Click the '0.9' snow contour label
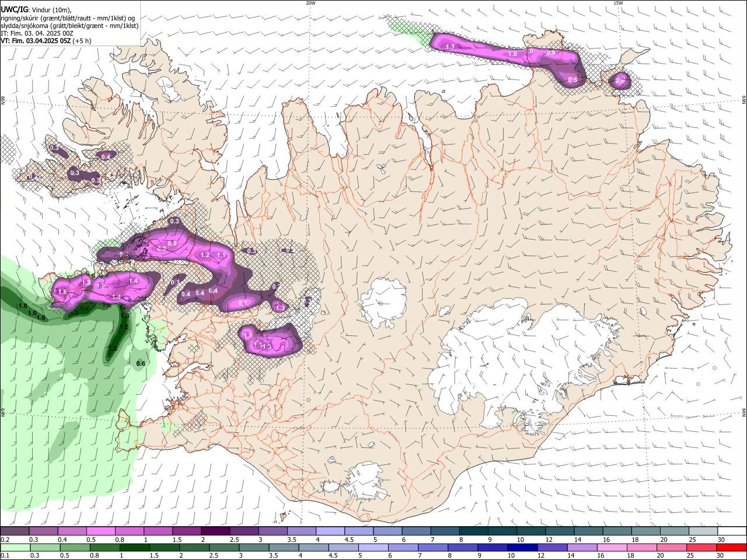Image resolution: width=747 pixels, height=560 pixels. (172, 243)
